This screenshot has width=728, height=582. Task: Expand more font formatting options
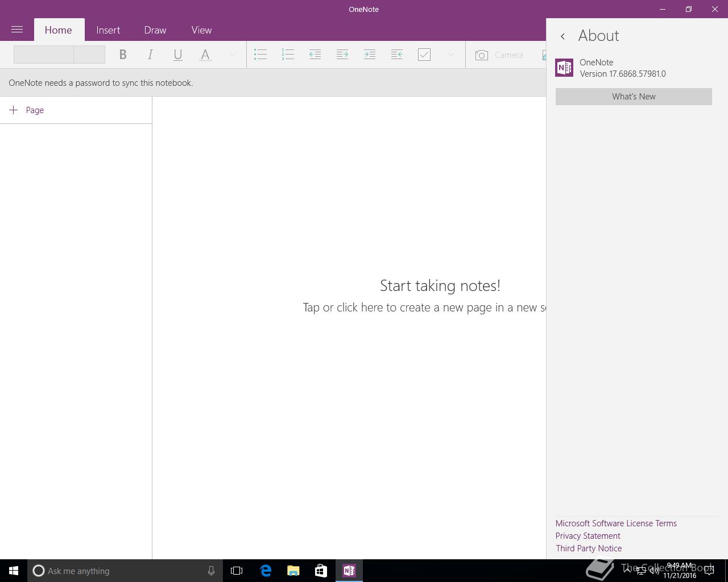click(x=232, y=55)
